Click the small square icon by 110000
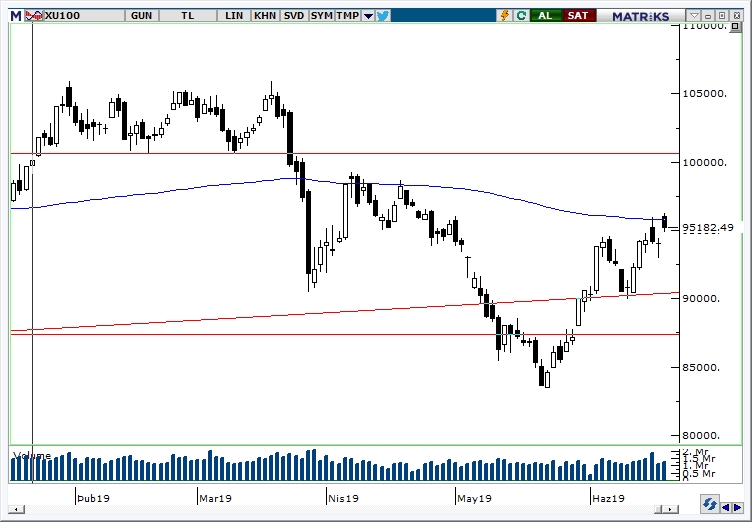This screenshot has width=752, height=522. (x=735, y=26)
